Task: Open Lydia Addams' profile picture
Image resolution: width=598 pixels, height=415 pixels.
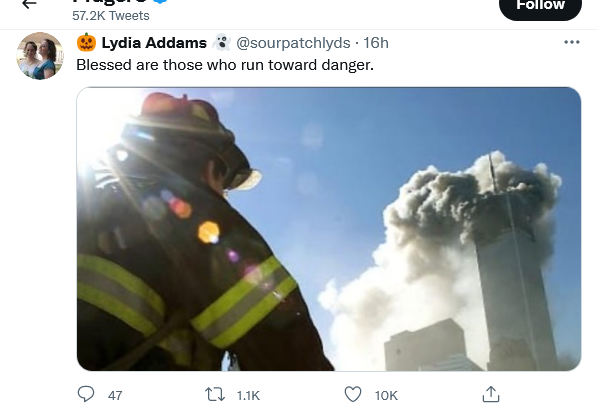Action: pyautogui.click(x=40, y=56)
